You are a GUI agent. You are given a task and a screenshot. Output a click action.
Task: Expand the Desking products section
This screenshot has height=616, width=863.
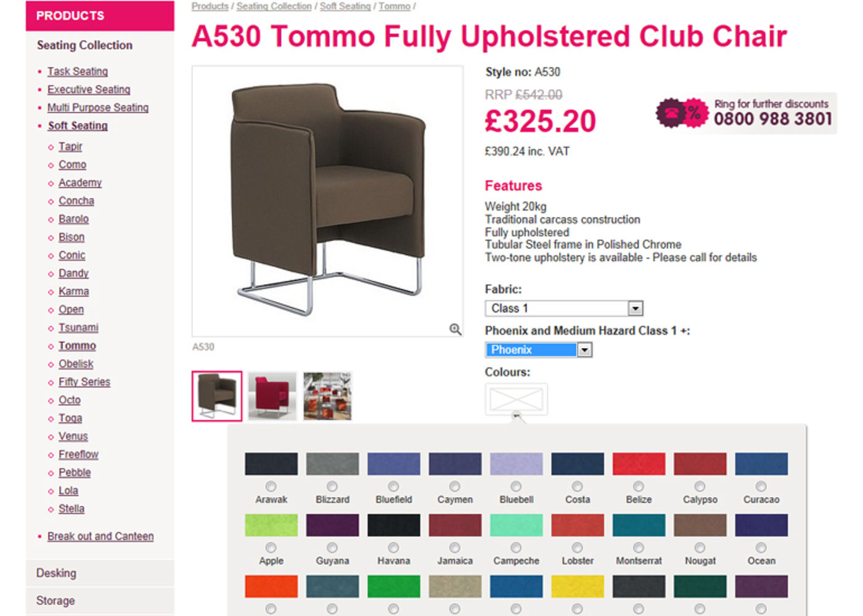click(57, 573)
